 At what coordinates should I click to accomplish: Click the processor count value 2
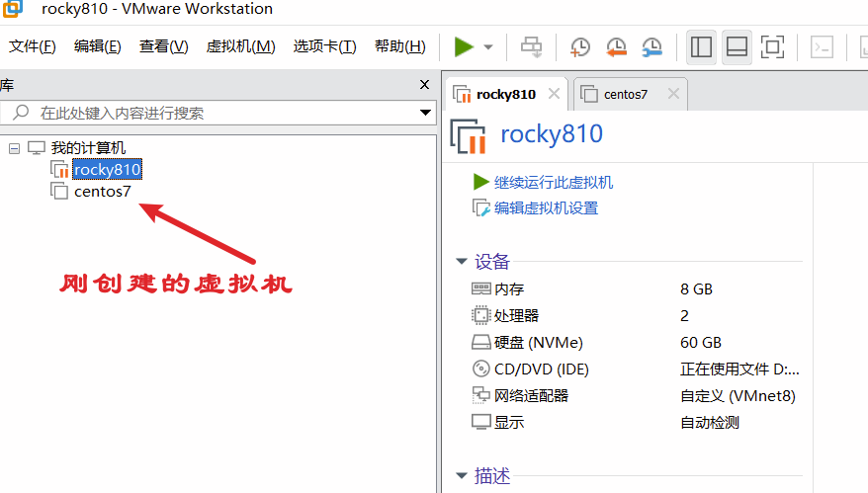click(x=685, y=316)
